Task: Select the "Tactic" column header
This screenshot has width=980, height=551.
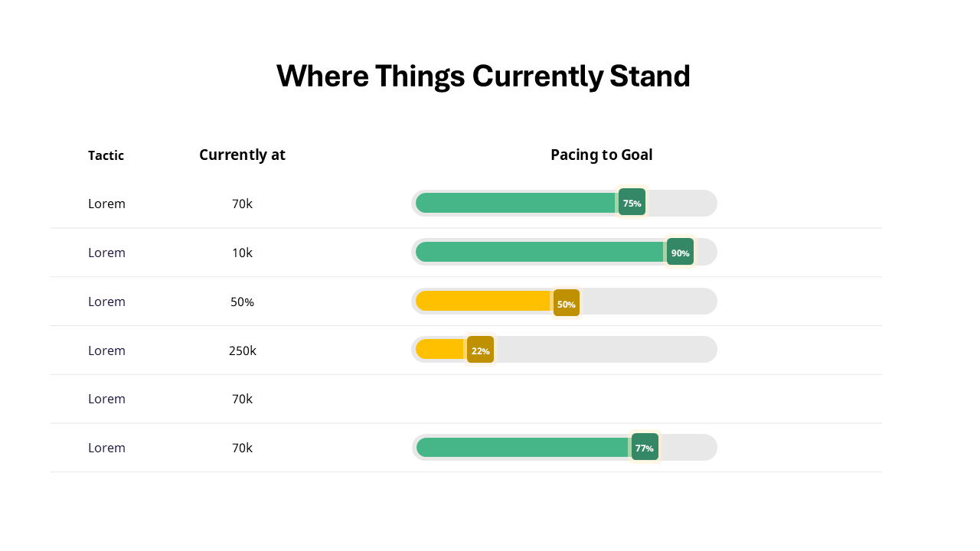Action: [x=106, y=155]
